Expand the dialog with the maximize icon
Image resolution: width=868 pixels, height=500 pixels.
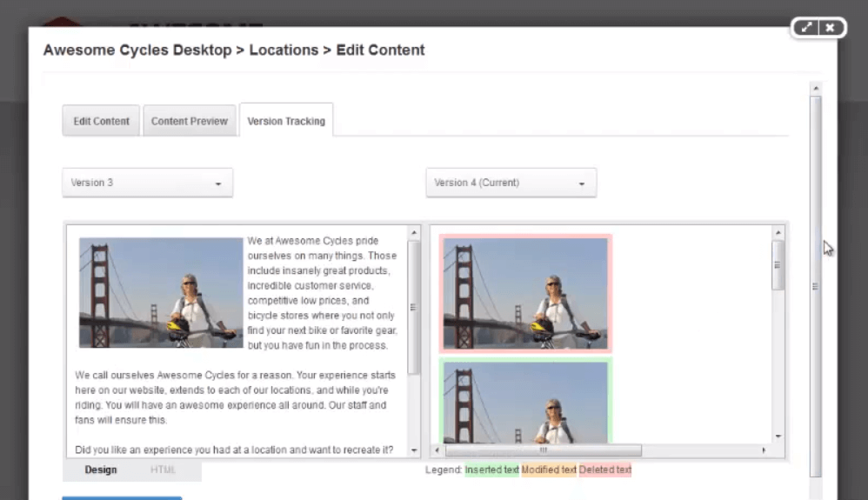[x=806, y=27]
